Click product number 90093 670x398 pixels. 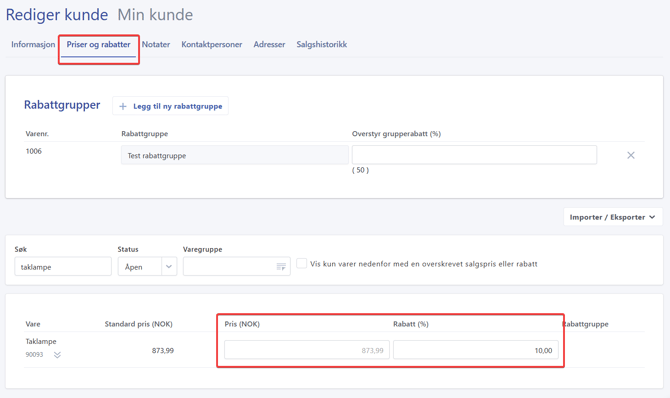(34, 354)
